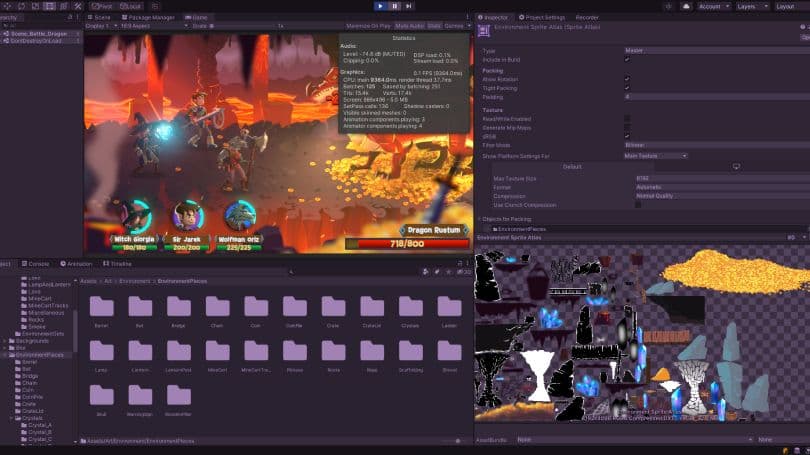This screenshot has height=455, width=810.
Task: Open the Layout dropdown
Action: 791,7
